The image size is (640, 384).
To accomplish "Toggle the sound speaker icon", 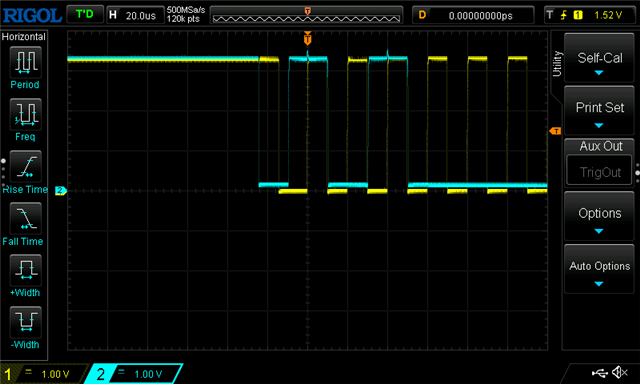I will [x=620, y=372].
